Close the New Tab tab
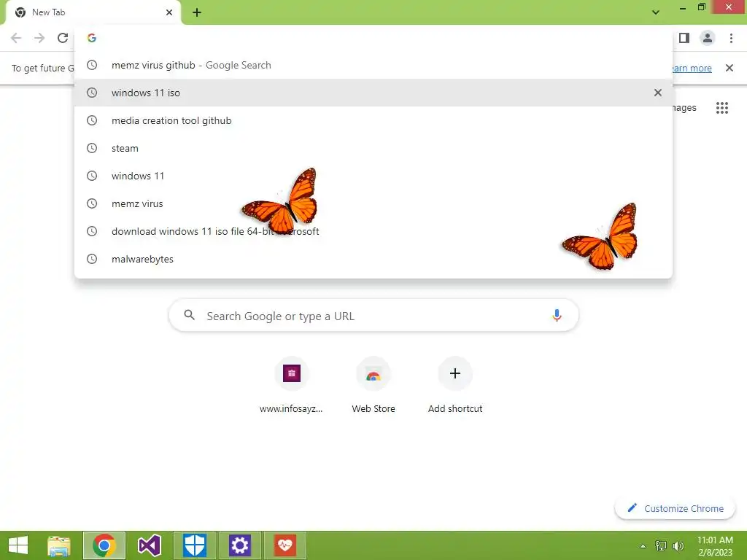The height and width of the screenshot is (560, 747). pos(169,12)
